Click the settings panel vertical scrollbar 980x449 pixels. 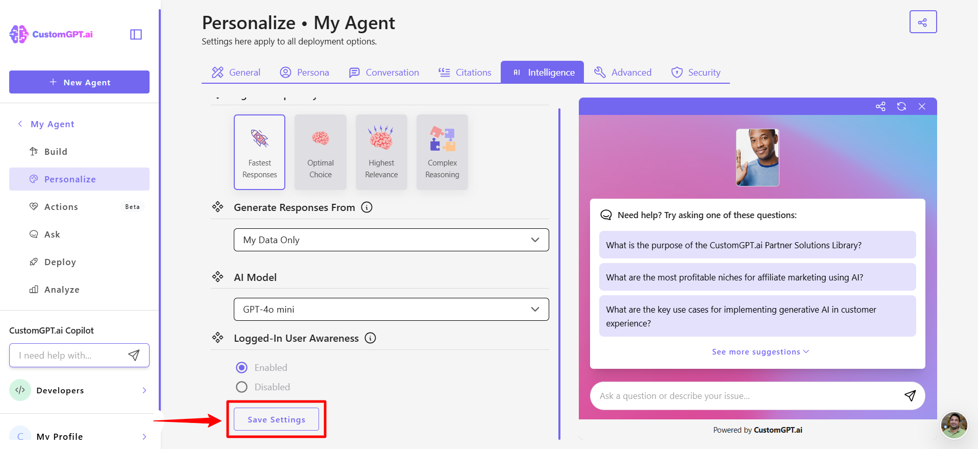[559, 273]
